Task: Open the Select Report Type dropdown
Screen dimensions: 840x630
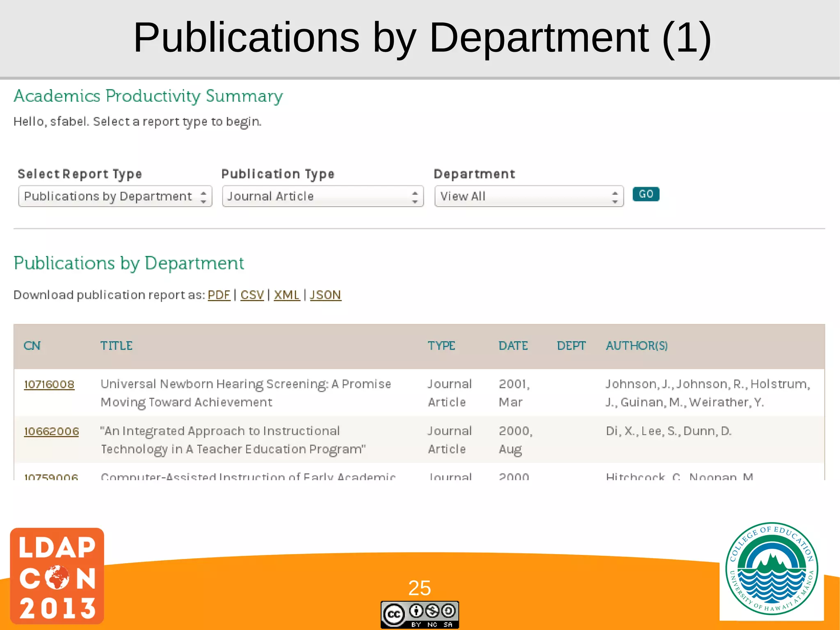Action: (115, 196)
